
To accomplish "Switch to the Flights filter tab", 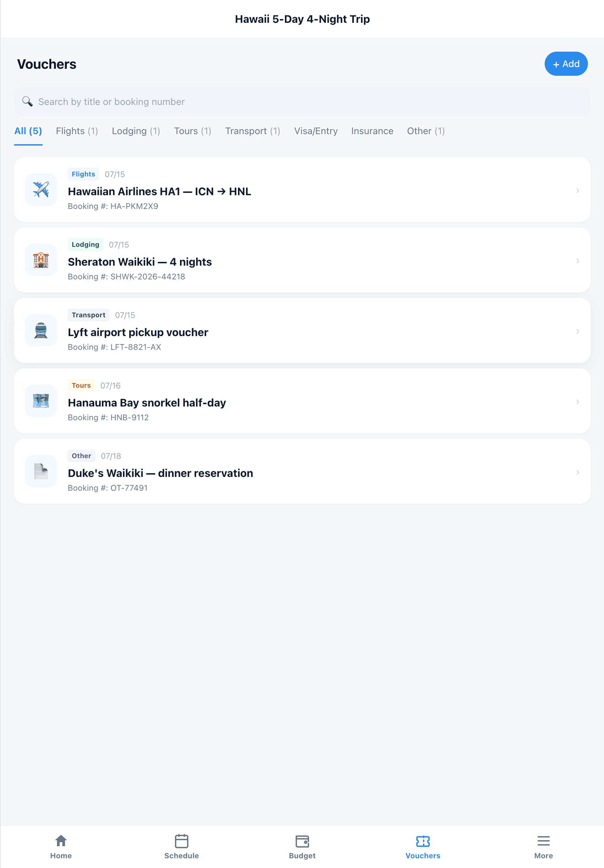I will point(76,131).
